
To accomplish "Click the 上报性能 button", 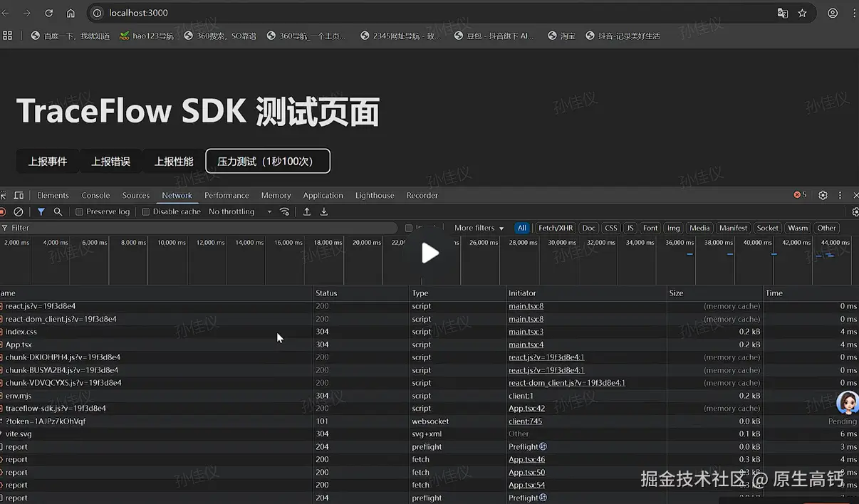I will [174, 162].
